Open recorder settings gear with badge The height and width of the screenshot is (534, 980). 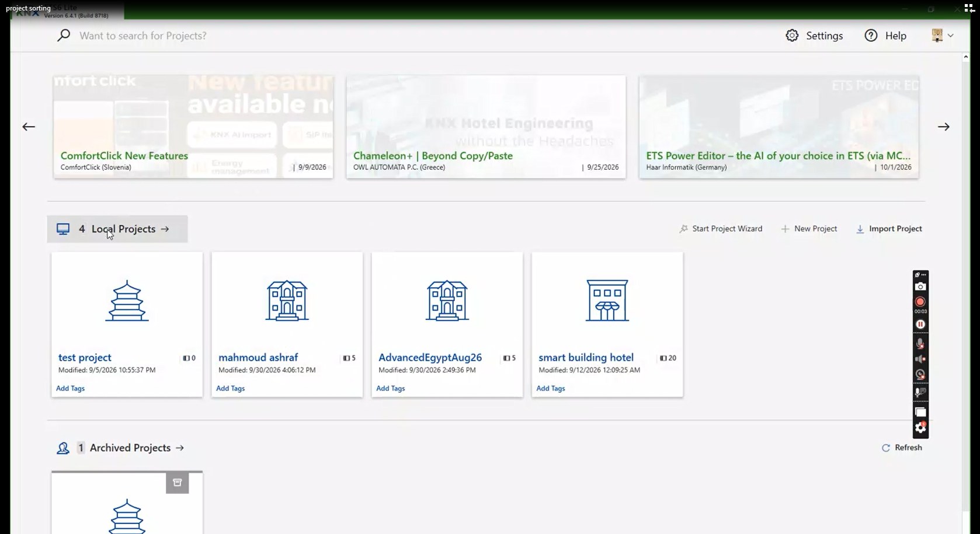click(x=920, y=428)
